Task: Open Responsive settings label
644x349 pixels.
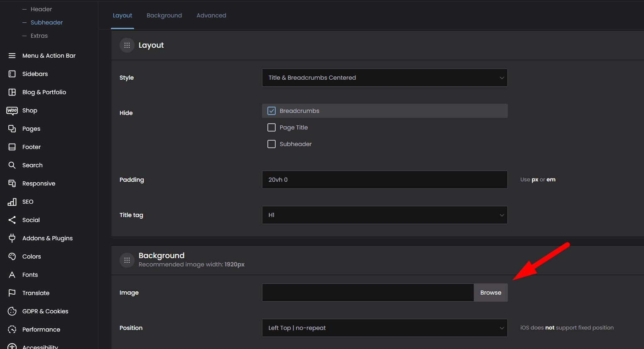Action: coord(39,183)
